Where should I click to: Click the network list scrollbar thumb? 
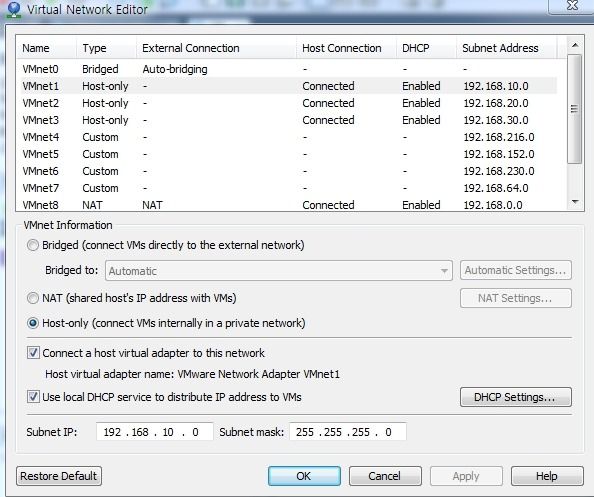tap(575, 109)
